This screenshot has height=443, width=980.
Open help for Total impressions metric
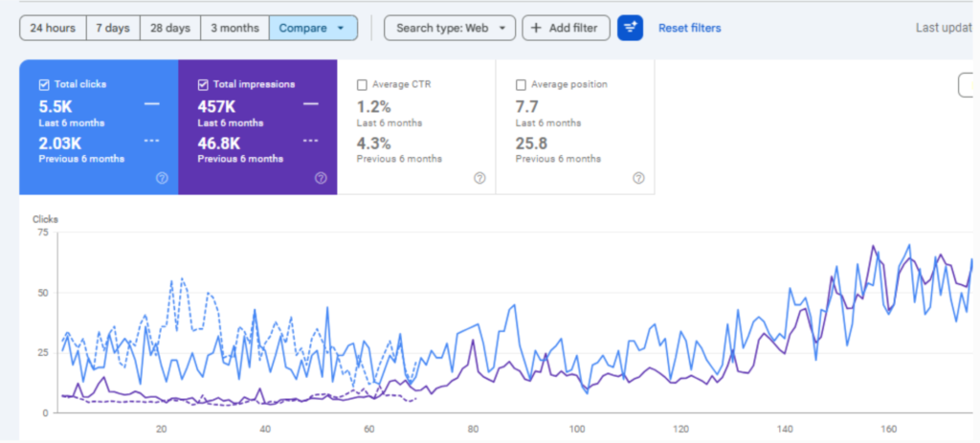pyautogui.click(x=321, y=178)
